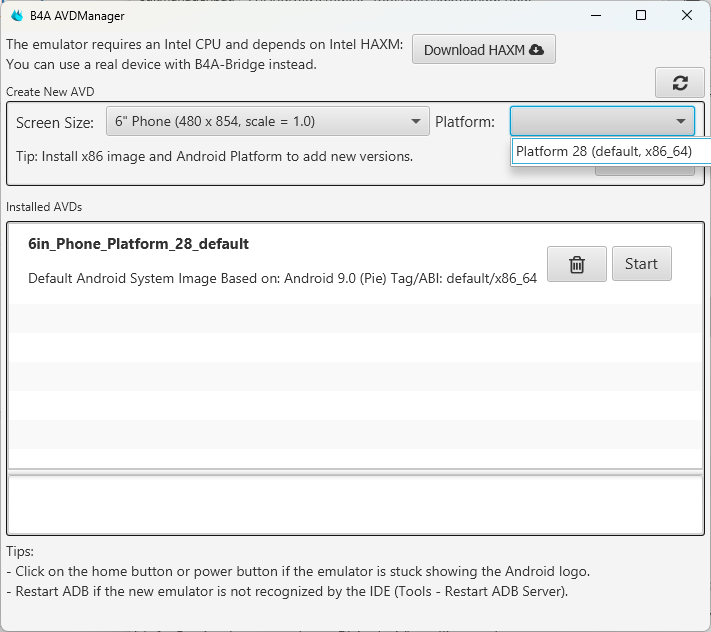This screenshot has height=632, width=711.
Task: Click the B4A app icon in title bar
Action: [x=17, y=15]
